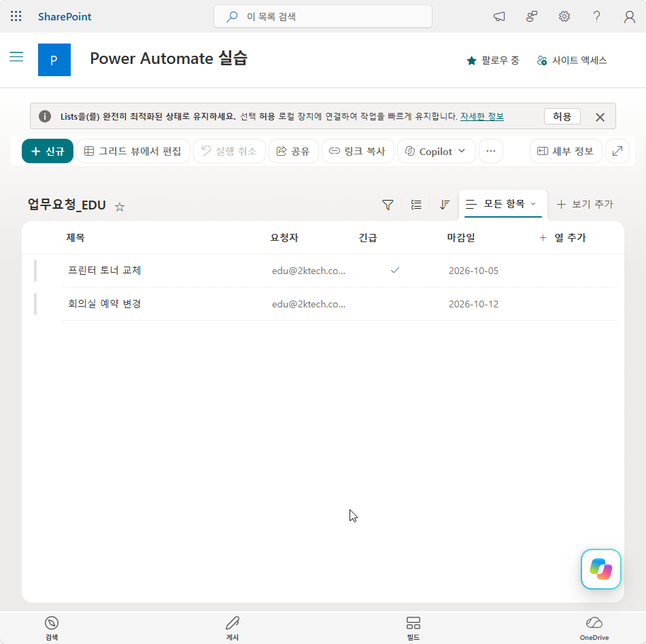The image size is (646, 644).
Task: Click the expand content arrow icon
Action: (x=617, y=151)
